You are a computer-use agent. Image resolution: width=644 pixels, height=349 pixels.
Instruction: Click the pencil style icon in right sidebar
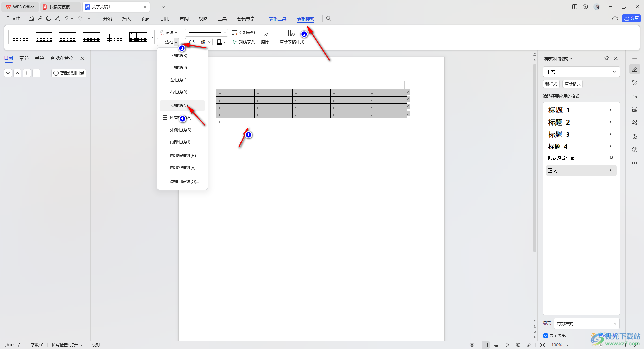(x=635, y=69)
